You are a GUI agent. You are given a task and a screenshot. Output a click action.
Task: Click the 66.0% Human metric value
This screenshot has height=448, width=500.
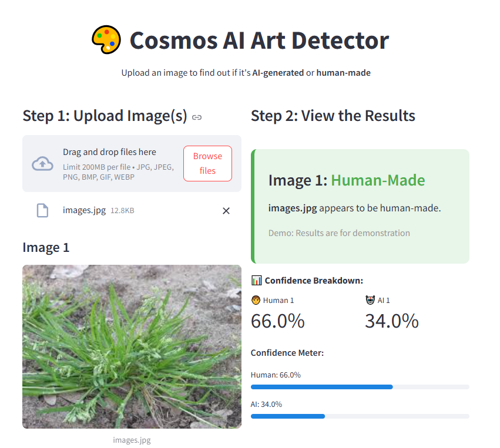pyautogui.click(x=278, y=321)
